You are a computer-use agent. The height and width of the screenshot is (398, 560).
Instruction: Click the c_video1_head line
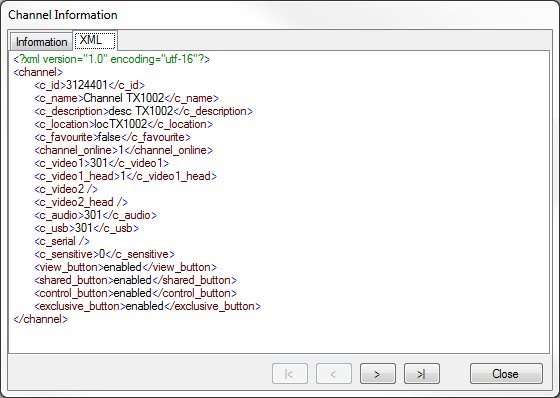tap(125, 176)
